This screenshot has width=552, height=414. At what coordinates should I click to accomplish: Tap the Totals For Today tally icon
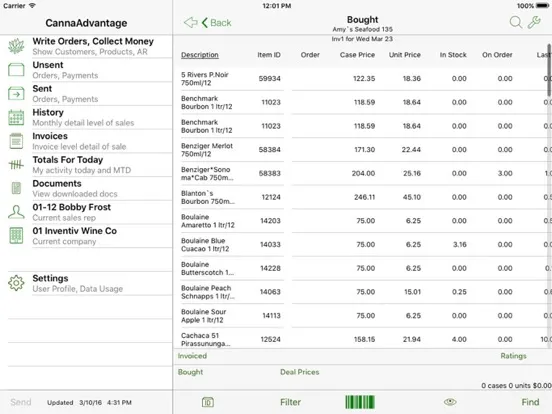16,164
